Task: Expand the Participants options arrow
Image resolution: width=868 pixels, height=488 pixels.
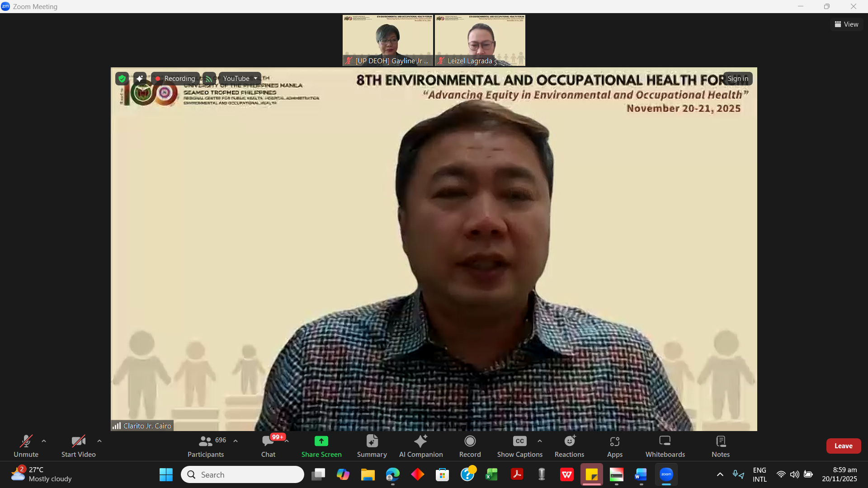Action: tap(236, 441)
